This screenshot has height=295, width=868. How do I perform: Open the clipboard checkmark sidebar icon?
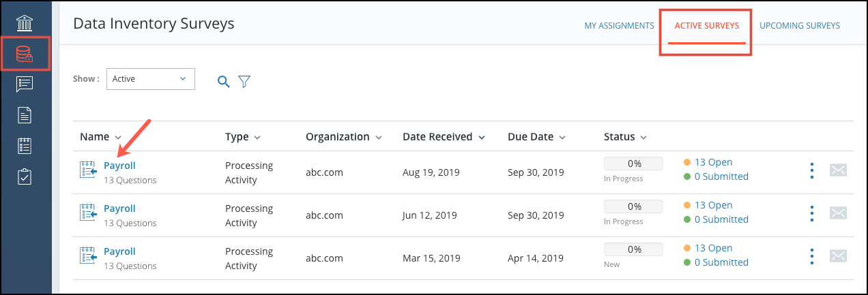click(25, 176)
